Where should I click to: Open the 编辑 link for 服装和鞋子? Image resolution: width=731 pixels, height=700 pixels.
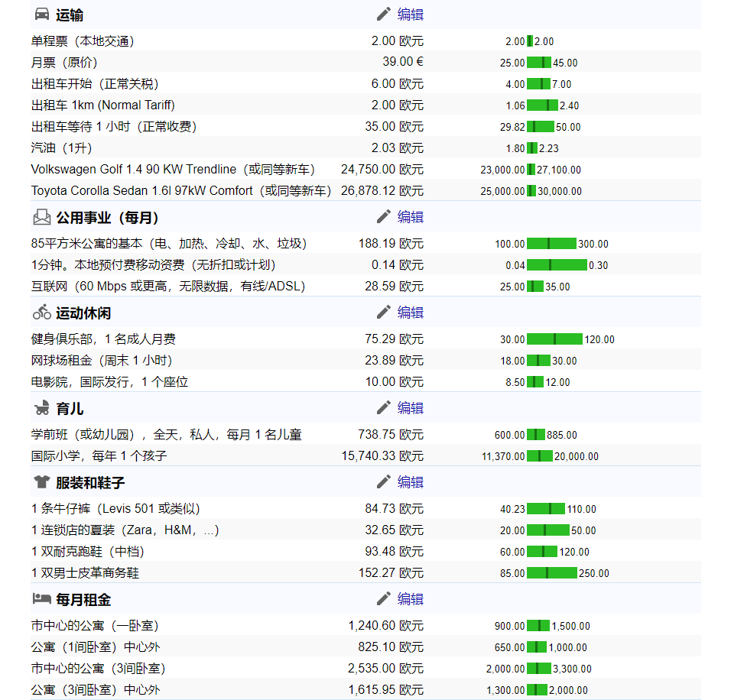pyautogui.click(x=411, y=481)
